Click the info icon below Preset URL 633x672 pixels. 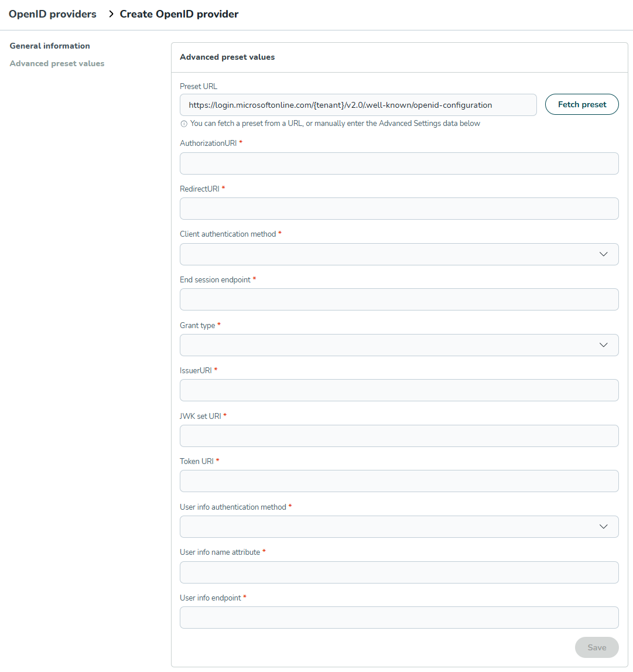tap(184, 124)
